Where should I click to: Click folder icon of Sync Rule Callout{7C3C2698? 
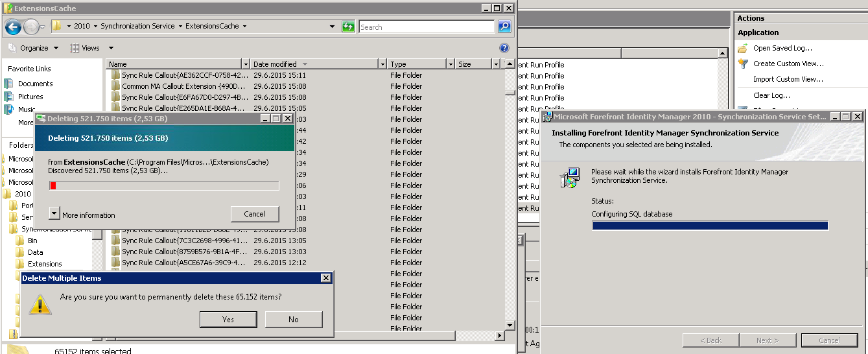click(115, 241)
